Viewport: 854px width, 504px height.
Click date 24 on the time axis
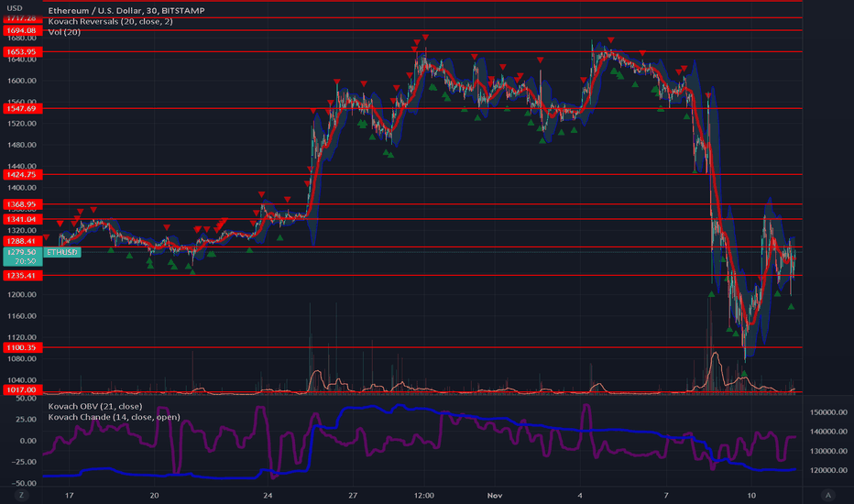(268, 495)
